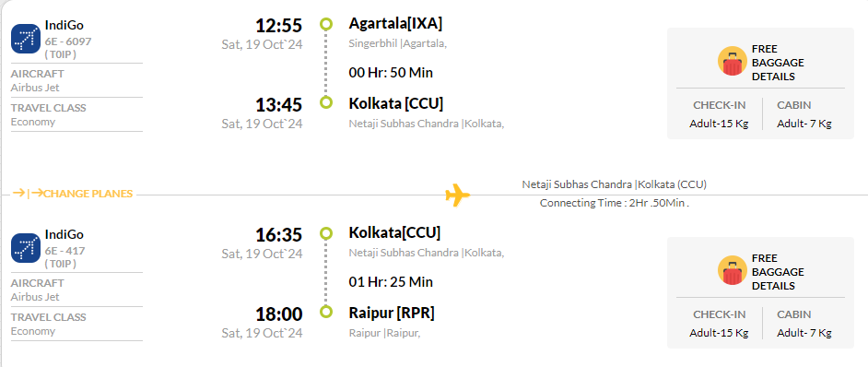Click the IndiGo logo for flight 6E-6097
868x367 pixels.
point(26,39)
